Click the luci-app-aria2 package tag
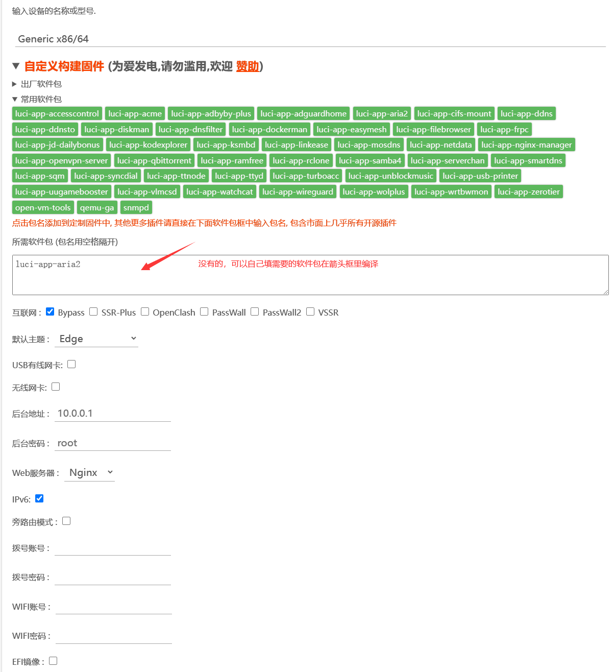Screen dimensions: 616x672 pyautogui.click(x=382, y=113)
